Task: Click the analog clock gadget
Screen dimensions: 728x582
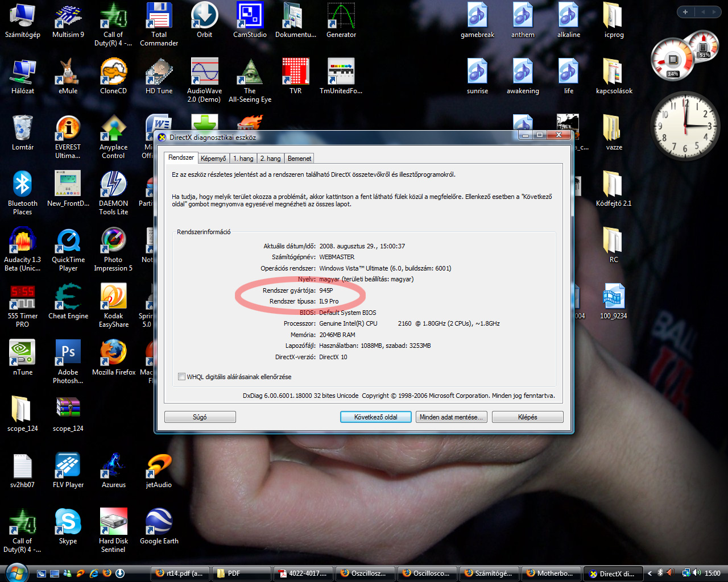Action: (685, 126)
